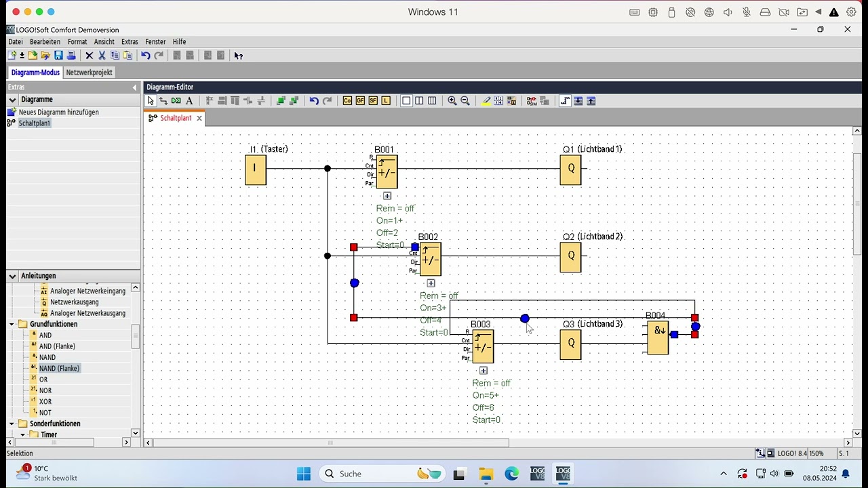The height and width of the screenshot is (488, 868).
Task: Select XOR in the Grundfunktionen tree
Action: 45,402
